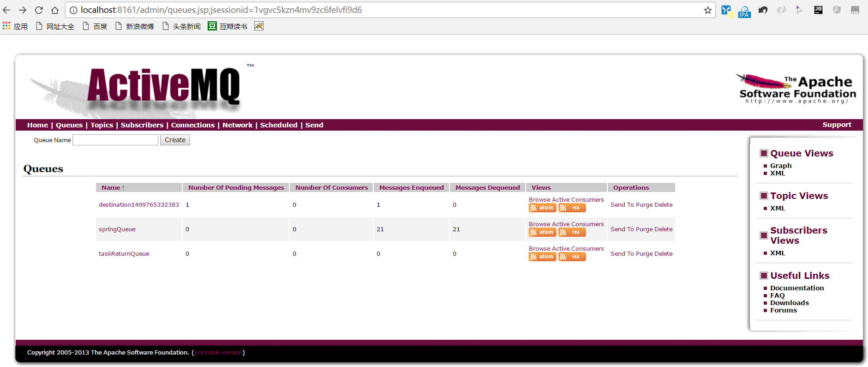Image resolution: width=868 pixels, height=367 pixels.
Task: Open rss feed for destination1499765332383 queue
Action: click(x=572, y=208)
